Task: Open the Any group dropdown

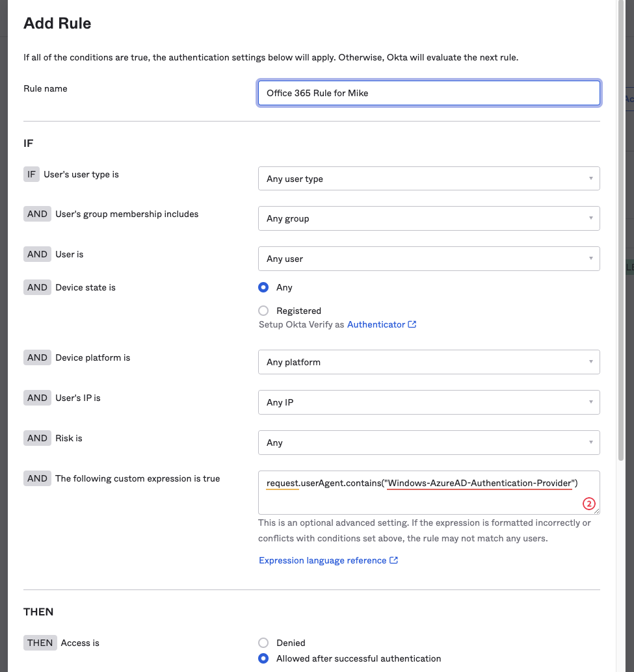Action: 429,218
